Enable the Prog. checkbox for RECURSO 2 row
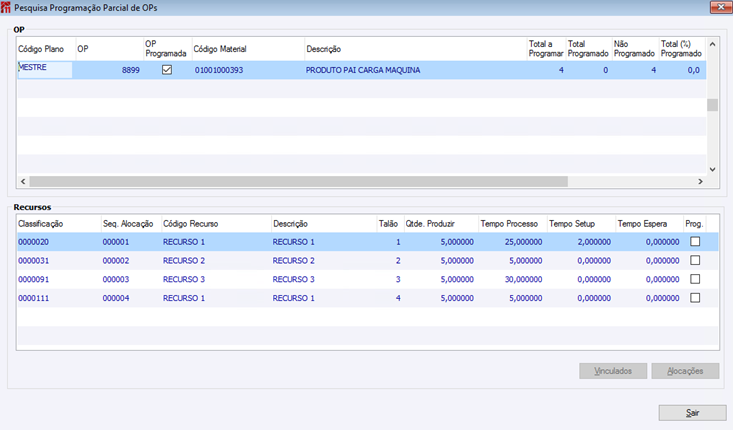Image resolution: width=733 pixels, height=430 pixels. click(695, 260)
